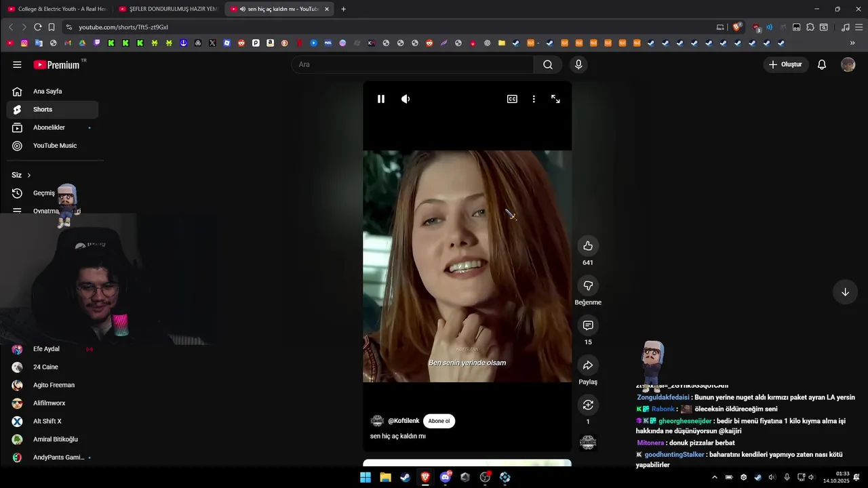This screenshot has width=868, height=488.
Task: Click the YouTube Premium logo
Action: coord(56,64)
